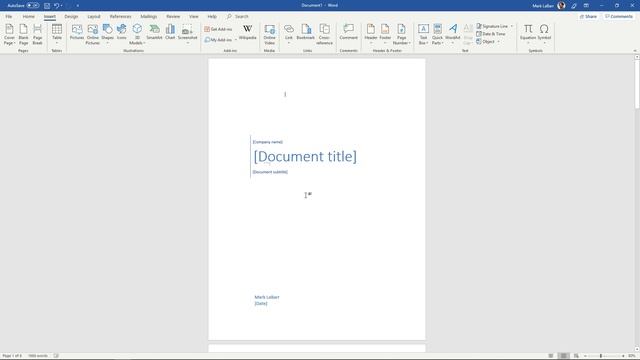
Task: Insert icons from the Icons gallery
Action: (122, 32)
